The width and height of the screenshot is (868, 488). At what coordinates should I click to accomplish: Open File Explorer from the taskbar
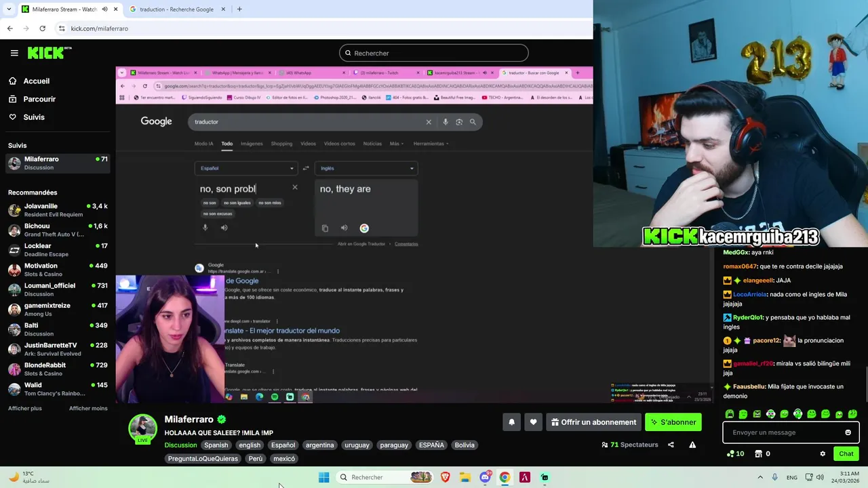pyautogui.click(x=465, y=477)
